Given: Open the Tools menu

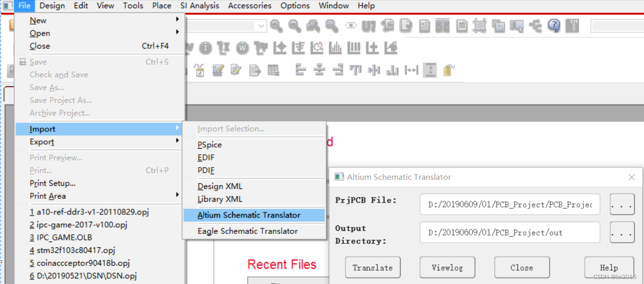Looking at the screenshot, I should click(x=133, y=6).
